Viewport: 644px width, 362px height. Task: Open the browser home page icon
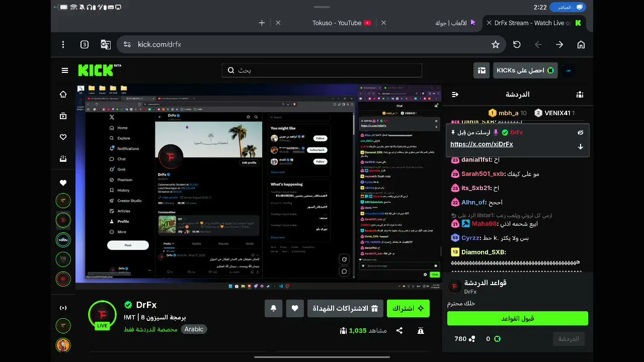pyautogui.click(x=581, y=45)
